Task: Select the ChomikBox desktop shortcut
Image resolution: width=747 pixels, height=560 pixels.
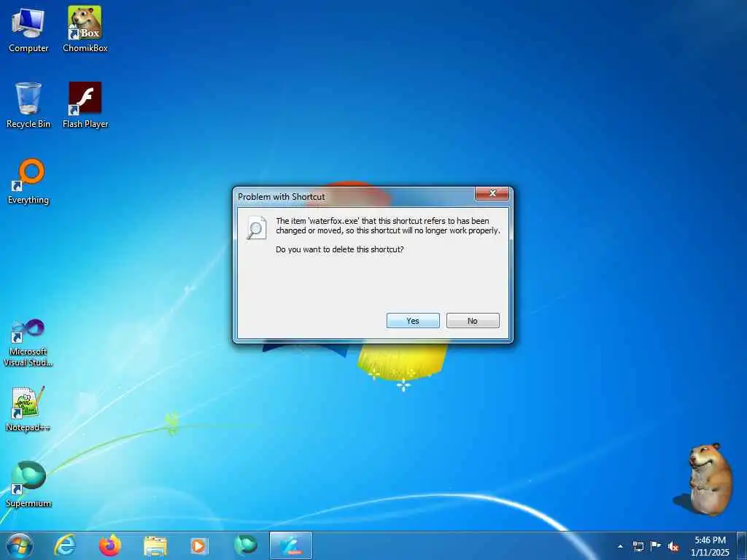Action: 85,29
